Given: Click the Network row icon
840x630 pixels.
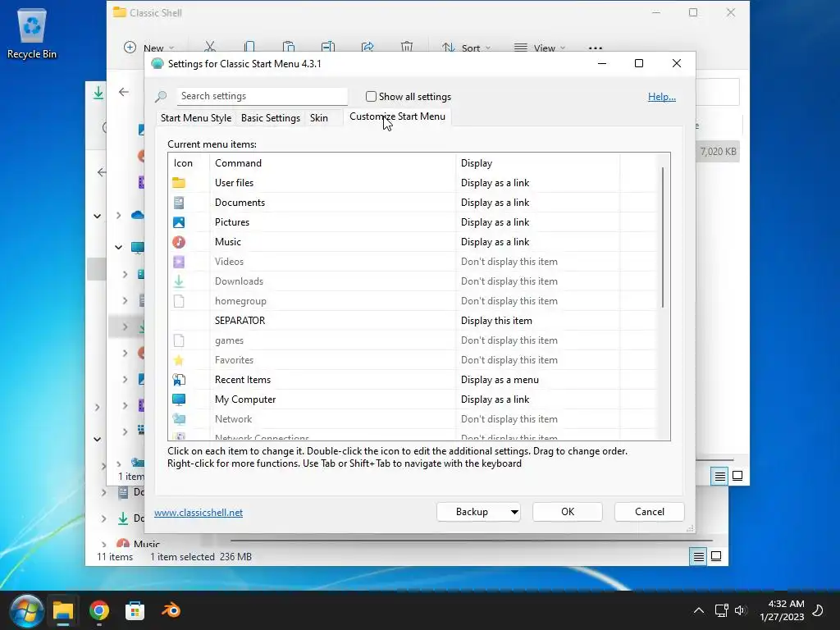Looking at the screenshot, I should [x=179, y=419].
